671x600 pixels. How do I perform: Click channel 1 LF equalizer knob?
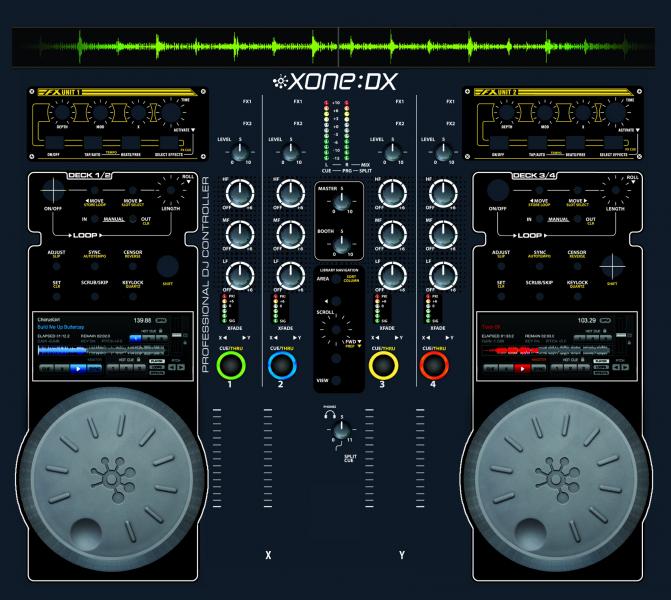pos(240,276)
